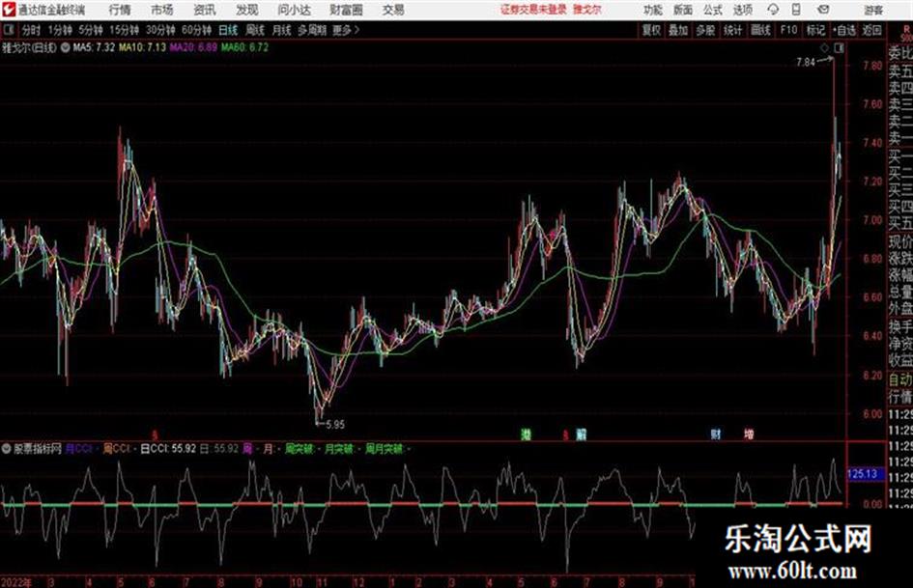913x588 pixels.
Task: Click the 复权 toolbar button
Action: (651, 30)
